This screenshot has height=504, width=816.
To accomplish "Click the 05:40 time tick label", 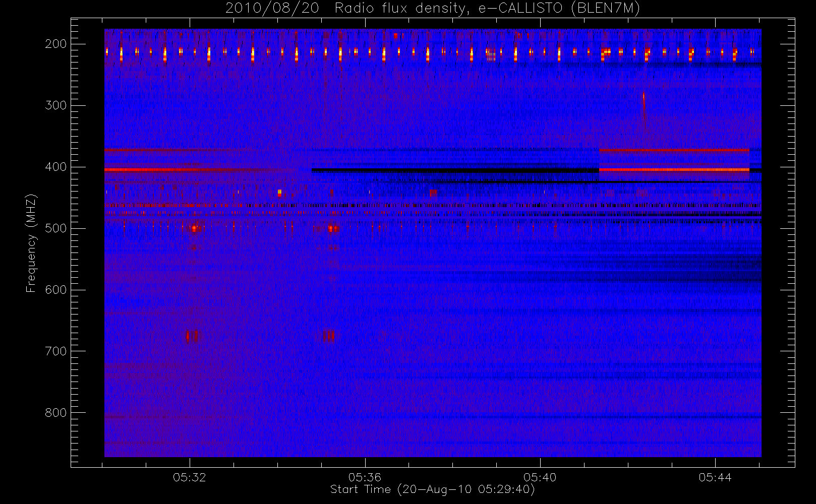I will click(x=540, y=477).
